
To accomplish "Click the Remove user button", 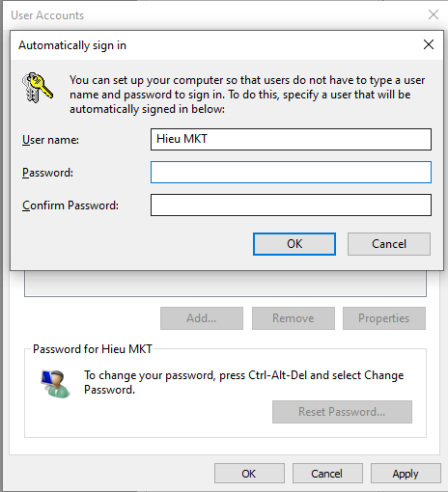I will (294, 318).
